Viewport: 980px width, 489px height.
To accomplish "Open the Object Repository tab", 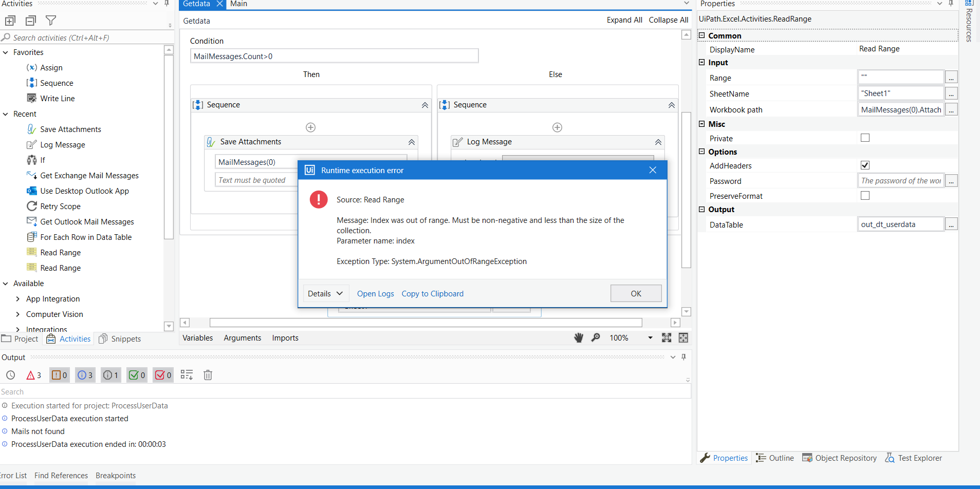I will coord(840,458).
